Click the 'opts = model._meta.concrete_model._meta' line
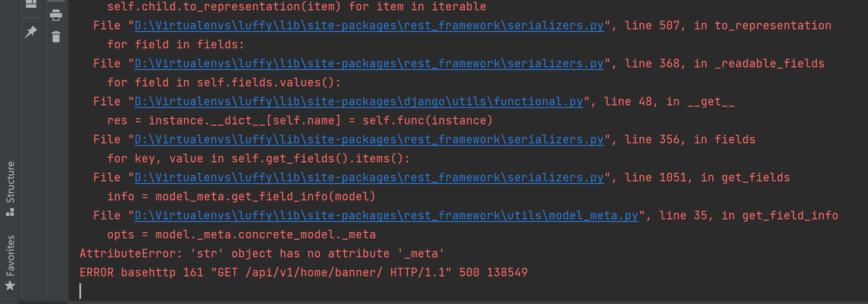Image resolution: width=868 pixels, height=304 pixels. pos(241,234)
